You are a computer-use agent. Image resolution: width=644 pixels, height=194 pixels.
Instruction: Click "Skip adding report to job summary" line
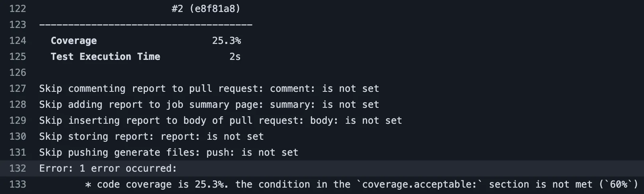[209, 105]
